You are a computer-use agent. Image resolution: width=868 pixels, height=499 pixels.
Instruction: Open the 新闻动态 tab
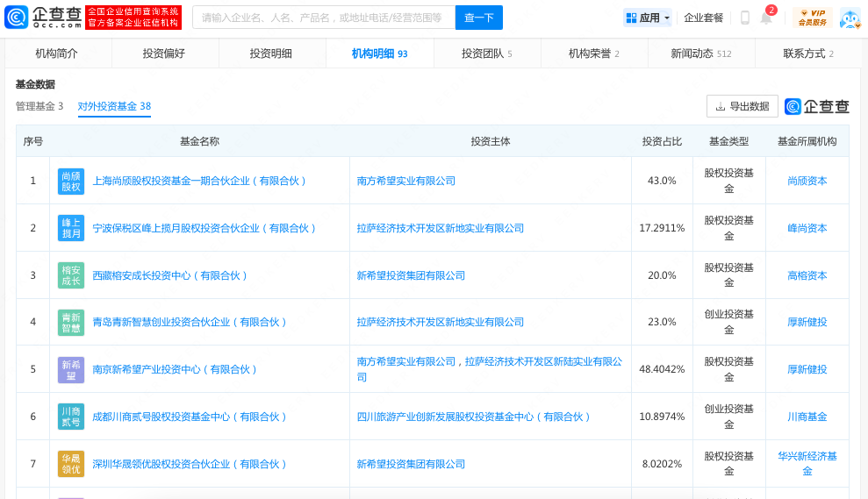point(700,53)
